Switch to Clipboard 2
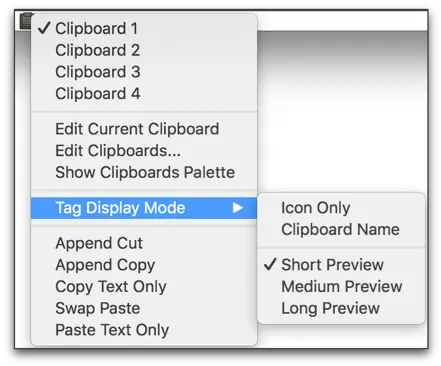The width and height of the screenshot is (441, 366). (144, 50)
